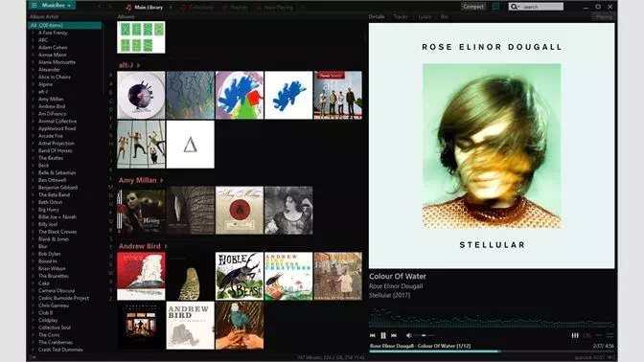Viewport: 644px width, 362px height.
Task: Click the Album Artist column header
Action: click(x=44, y=17)
